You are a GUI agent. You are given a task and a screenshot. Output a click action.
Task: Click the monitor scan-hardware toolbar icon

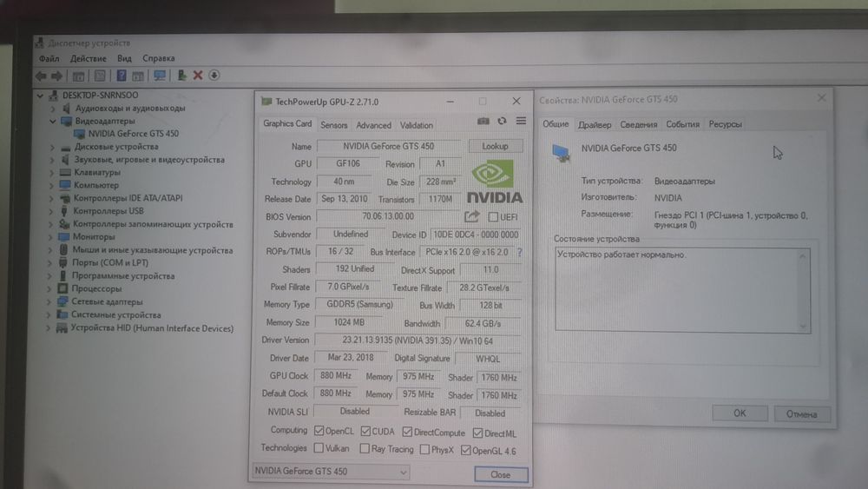(160, 76)
